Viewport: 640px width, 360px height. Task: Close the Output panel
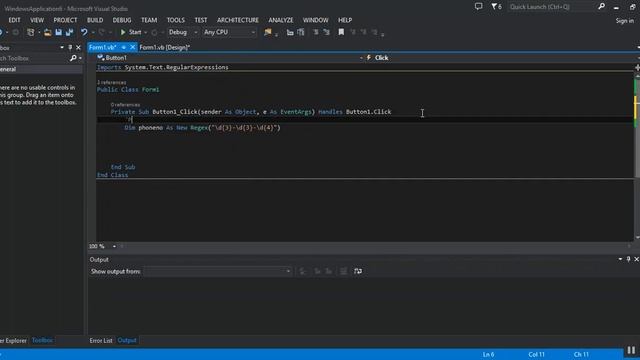[x=636, y=259]
